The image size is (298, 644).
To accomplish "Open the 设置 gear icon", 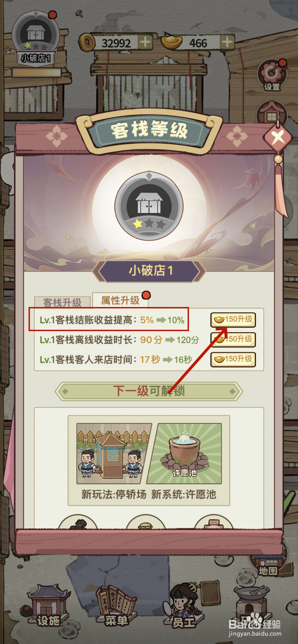I will (272, 75).
